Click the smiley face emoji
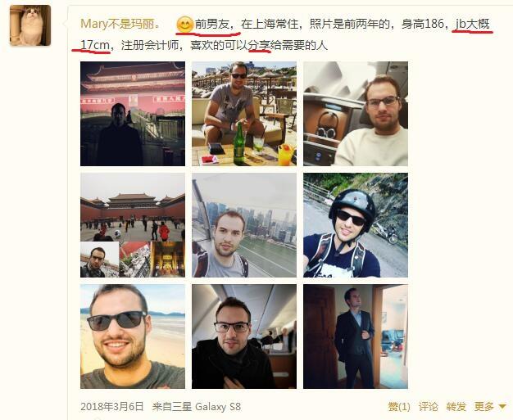This screenshot has height=420, width=513. pos(184,25)
